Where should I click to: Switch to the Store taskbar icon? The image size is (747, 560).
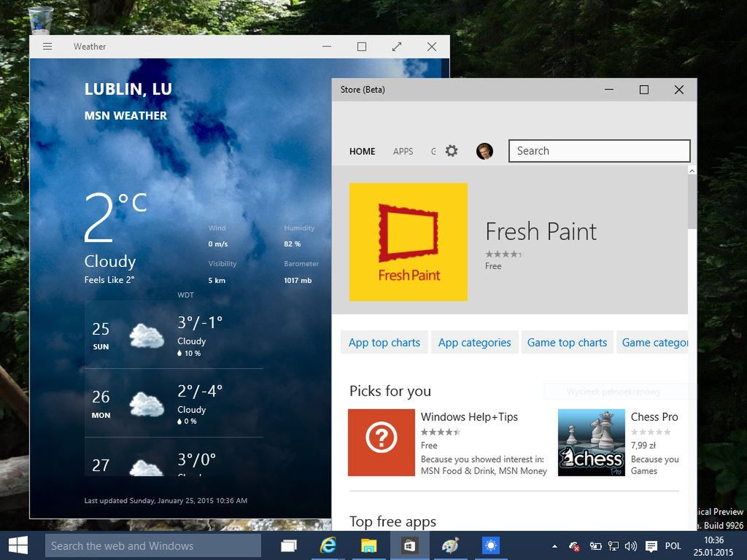coord(409,545)
